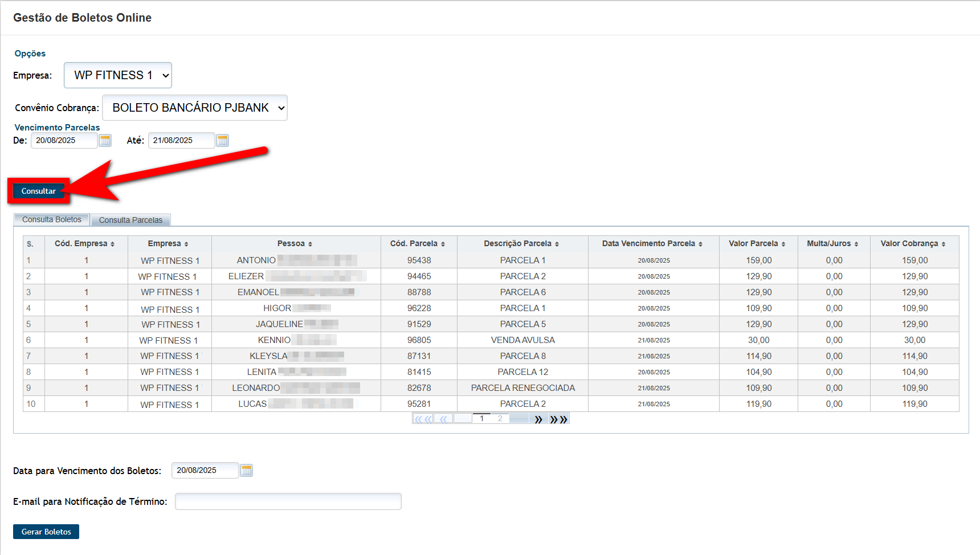Click the Consultar button
980x555 pixels.
[39, 191]
